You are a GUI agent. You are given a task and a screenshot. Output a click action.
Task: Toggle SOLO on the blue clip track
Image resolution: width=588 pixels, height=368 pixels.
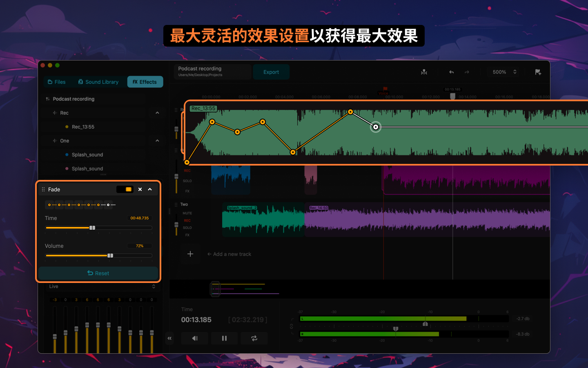coord(187,181)
